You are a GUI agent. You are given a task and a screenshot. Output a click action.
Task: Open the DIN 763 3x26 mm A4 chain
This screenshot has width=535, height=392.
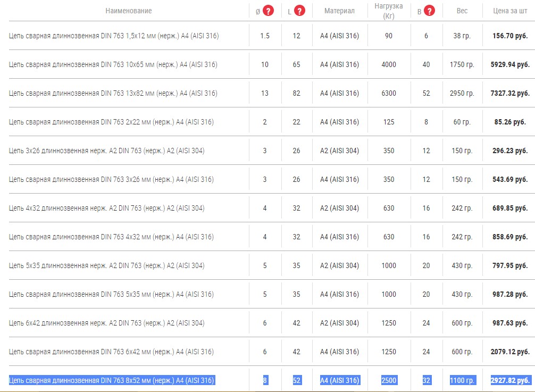point(111,179)
